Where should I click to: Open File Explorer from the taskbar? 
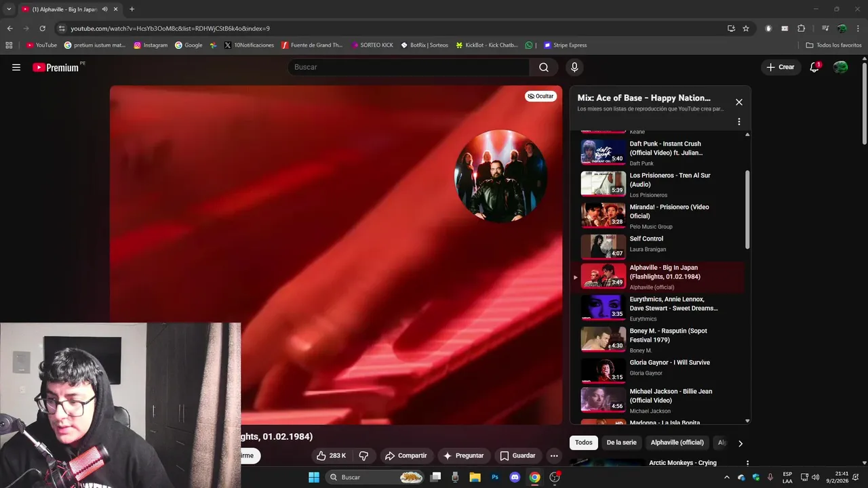click(x=475, y=477)
